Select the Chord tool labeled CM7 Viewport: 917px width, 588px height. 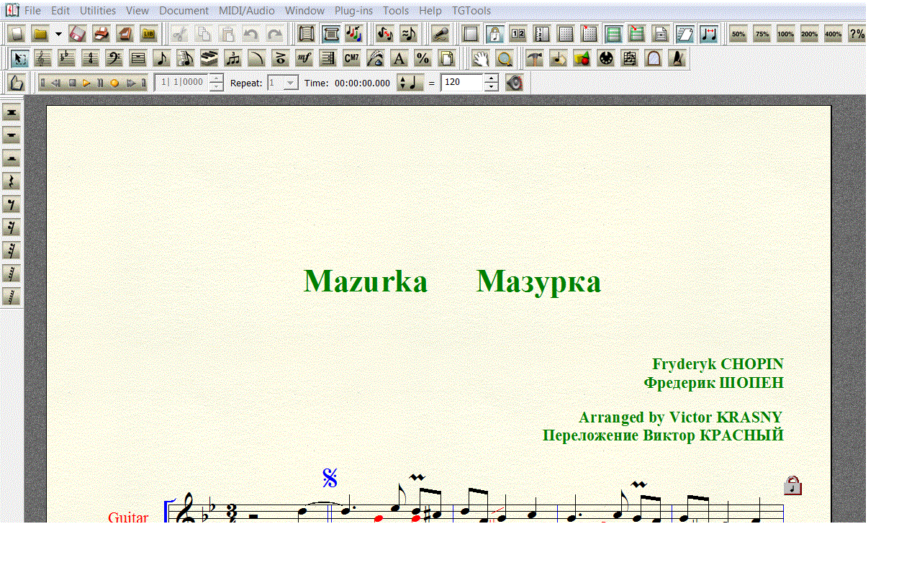coord(352,58)
